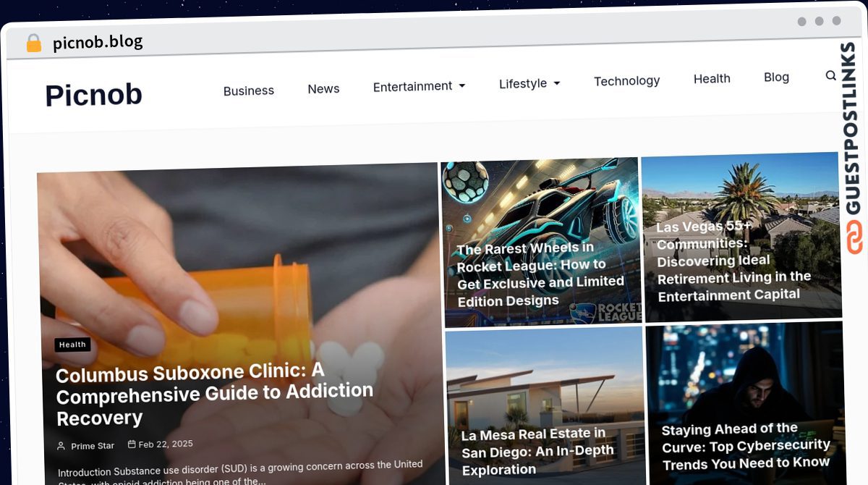The height and width of the screenshot is (485, 868).
Task: Open the Blog nav link
Action: 776,77
